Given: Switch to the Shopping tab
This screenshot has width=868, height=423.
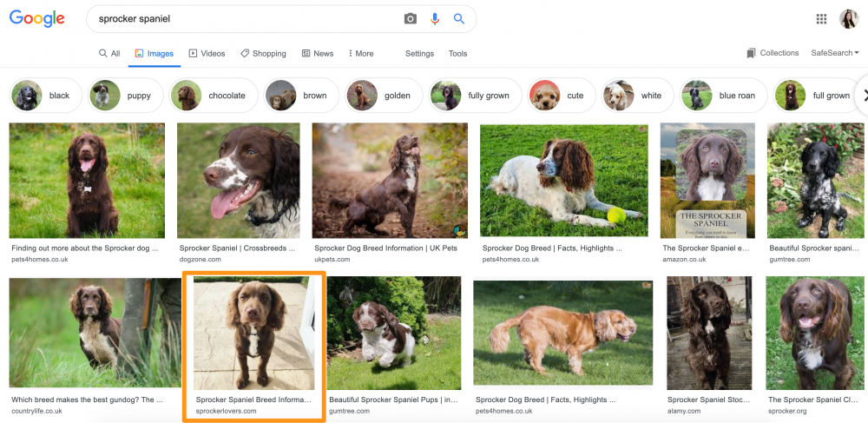Looking at the screenshot, I should [263, 53].
